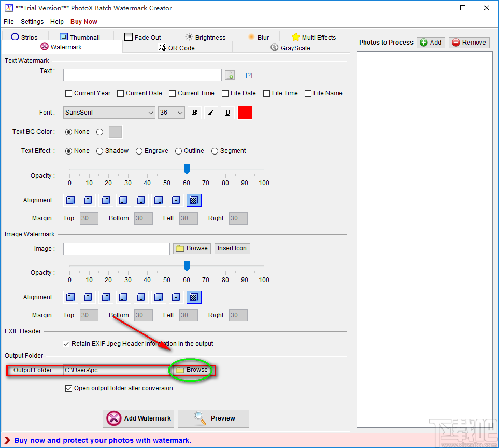Click the text watermark Opacity slider handle
499x448 pixels.
(x=187, y=169)
